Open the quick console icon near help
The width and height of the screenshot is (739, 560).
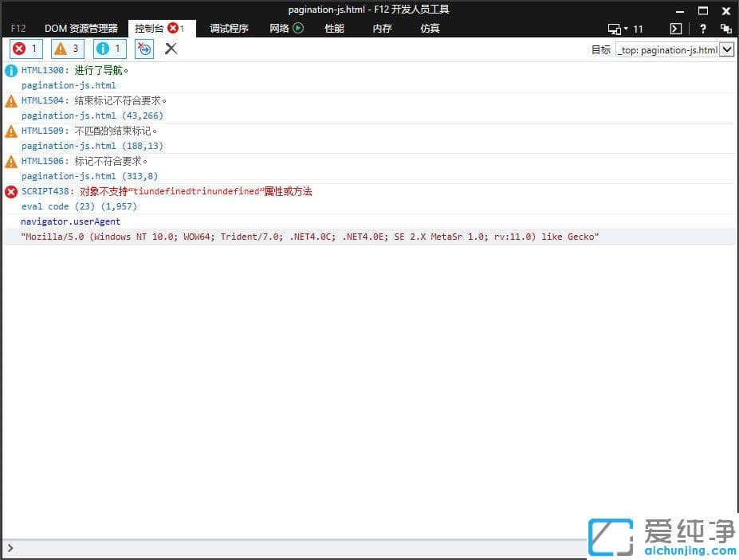point(674,28)
